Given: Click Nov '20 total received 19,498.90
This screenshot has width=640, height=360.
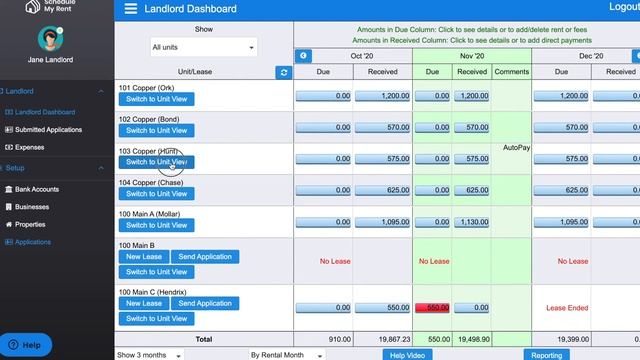Looking at the screenshot, I should click(473, 339).
